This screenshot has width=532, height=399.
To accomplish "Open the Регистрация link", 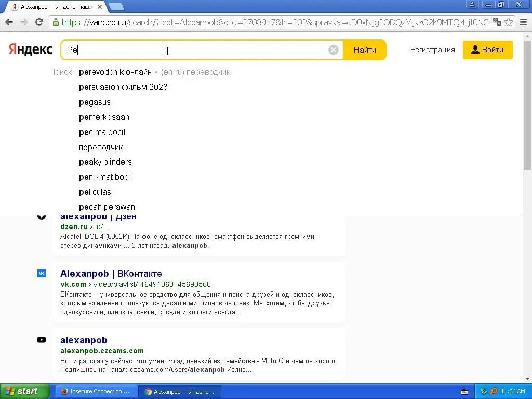I will pos(432,50).
